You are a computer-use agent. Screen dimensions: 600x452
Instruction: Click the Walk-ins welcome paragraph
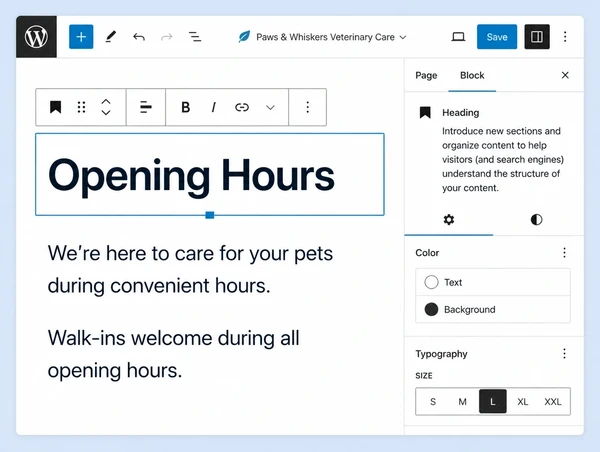pyautogui.click(x=173, y=354)
